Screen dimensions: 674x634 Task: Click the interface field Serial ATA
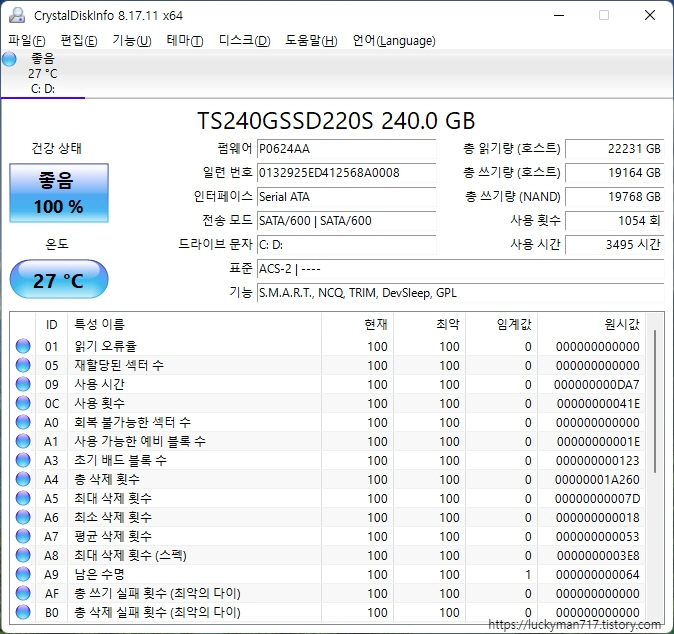(x=346, y=197)
